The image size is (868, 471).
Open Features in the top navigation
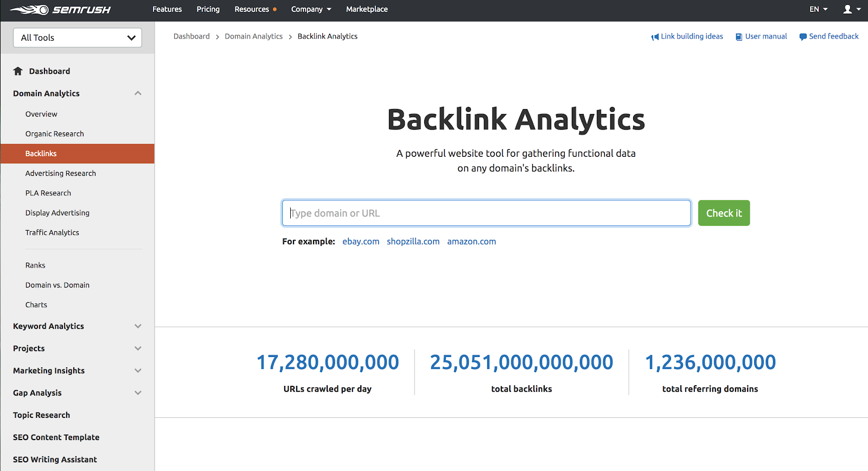pyautogui.click(x=167, y=9)
